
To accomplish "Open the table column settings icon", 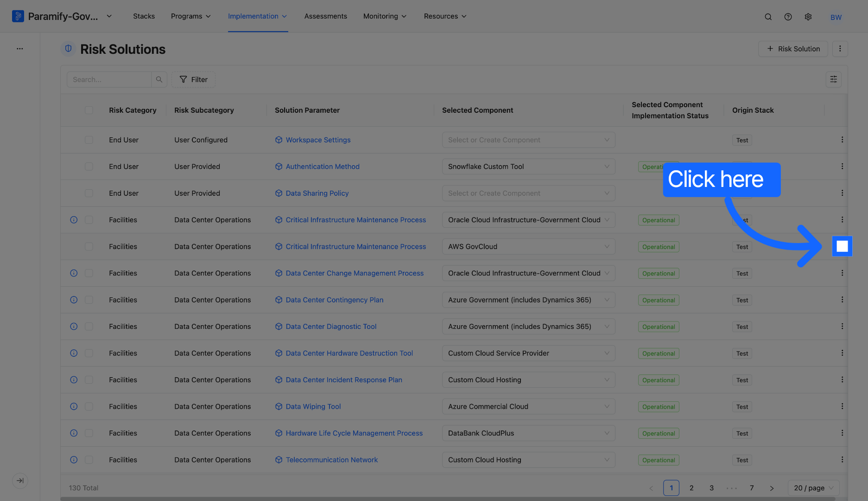I will click(x=833, y=79).
